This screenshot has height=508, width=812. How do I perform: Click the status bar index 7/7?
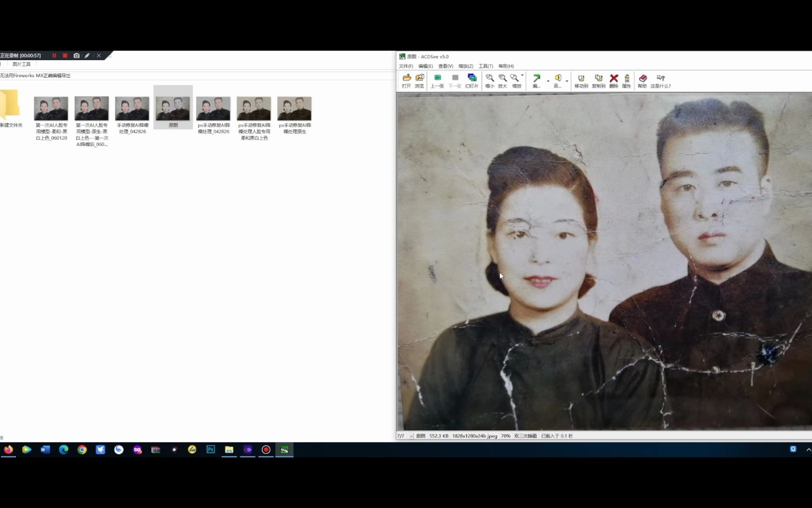(400, 436)
